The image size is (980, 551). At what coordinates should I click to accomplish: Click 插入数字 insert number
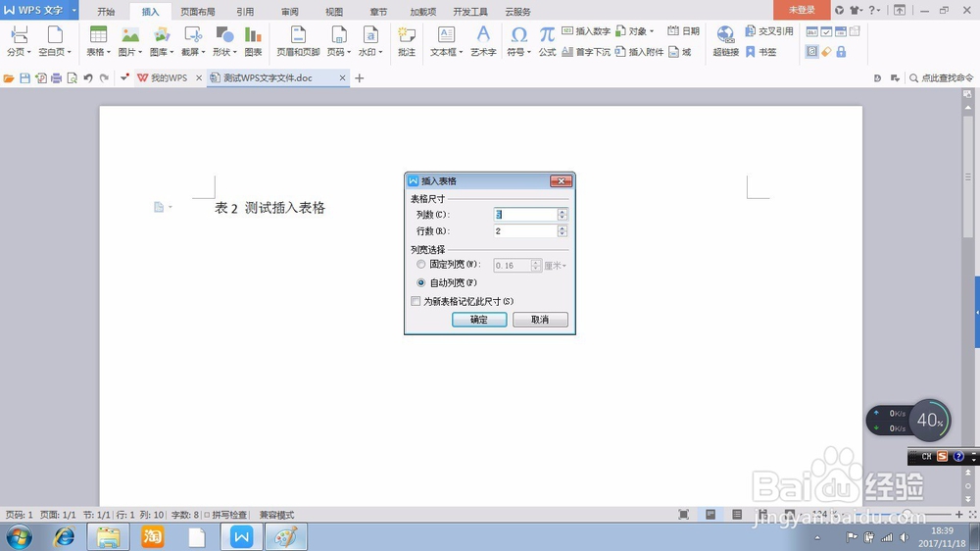coord(586,30)
